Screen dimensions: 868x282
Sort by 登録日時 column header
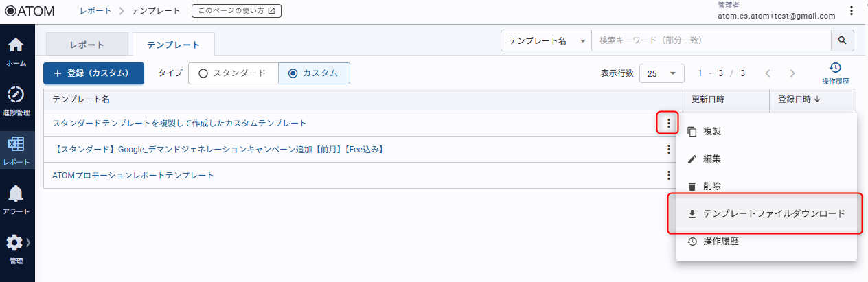click(x=800, y=99)
